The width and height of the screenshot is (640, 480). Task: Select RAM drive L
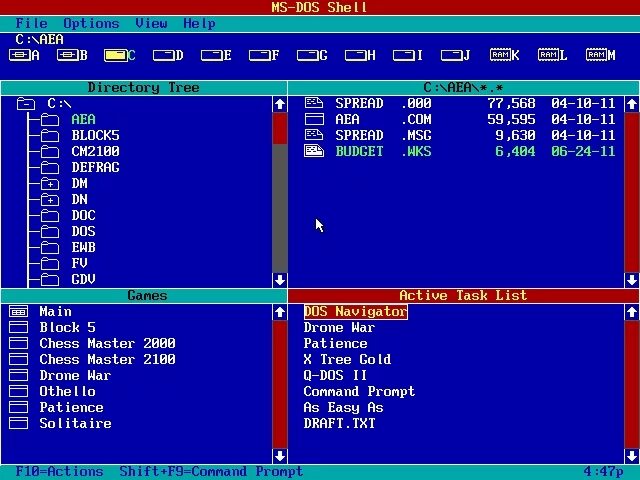[x=552, y=55]
